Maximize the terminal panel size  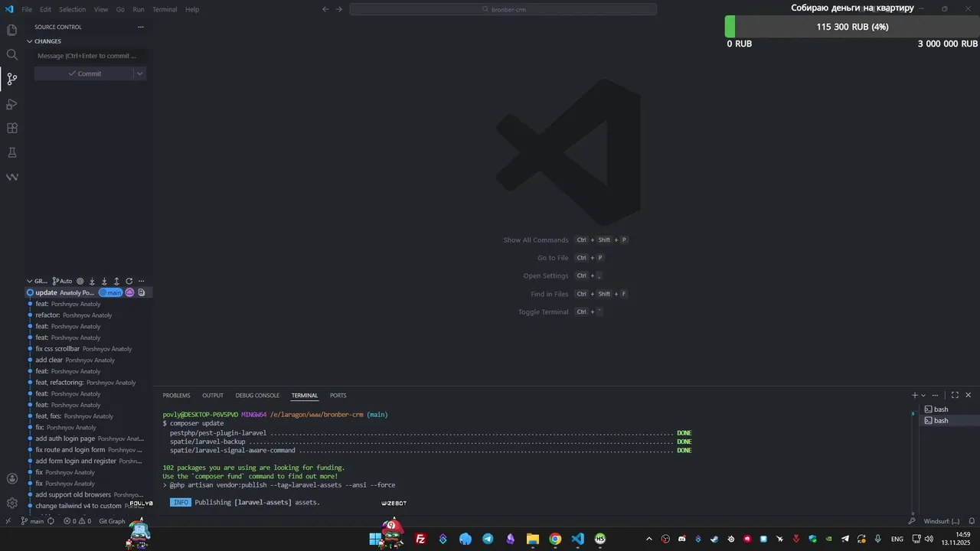pyautogui.click(x=955, y=395)
